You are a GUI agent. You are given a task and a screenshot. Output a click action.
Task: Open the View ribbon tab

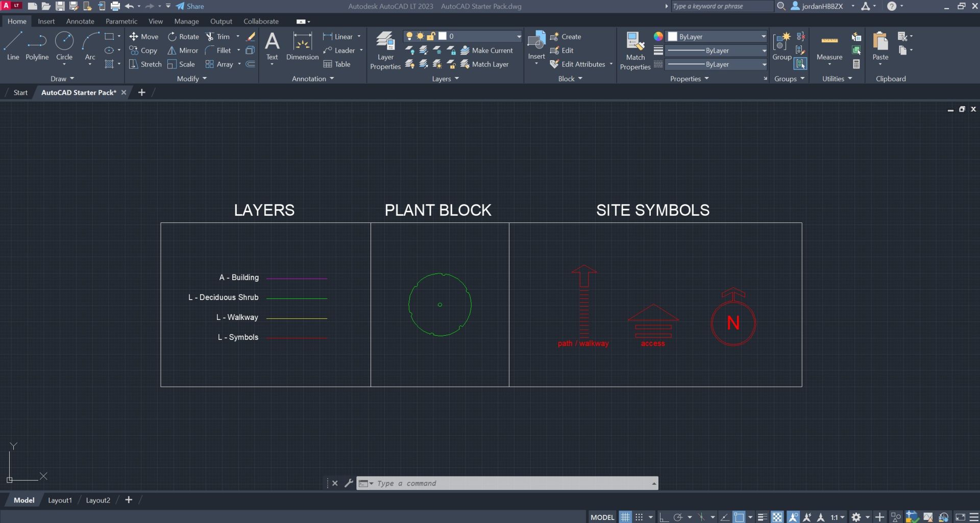[156, 21]
